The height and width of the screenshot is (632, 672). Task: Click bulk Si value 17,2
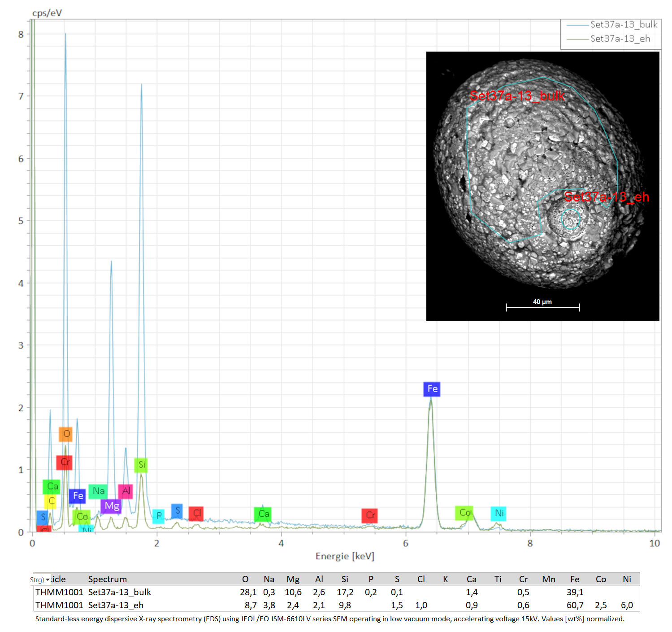[x=345, y=592]
